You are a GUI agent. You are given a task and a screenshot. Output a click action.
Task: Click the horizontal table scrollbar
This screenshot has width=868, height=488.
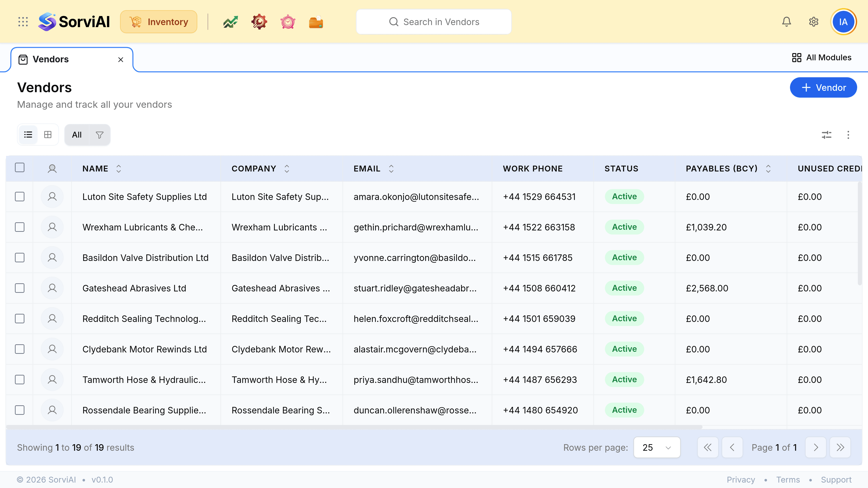pyautogui.click(x=354, y=427)
